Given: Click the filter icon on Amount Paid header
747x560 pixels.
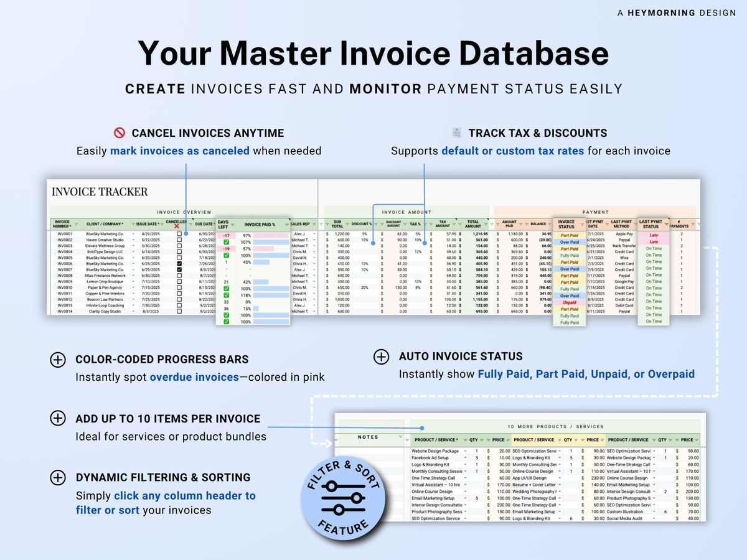Looking at the screenshot, I should 520,224.
